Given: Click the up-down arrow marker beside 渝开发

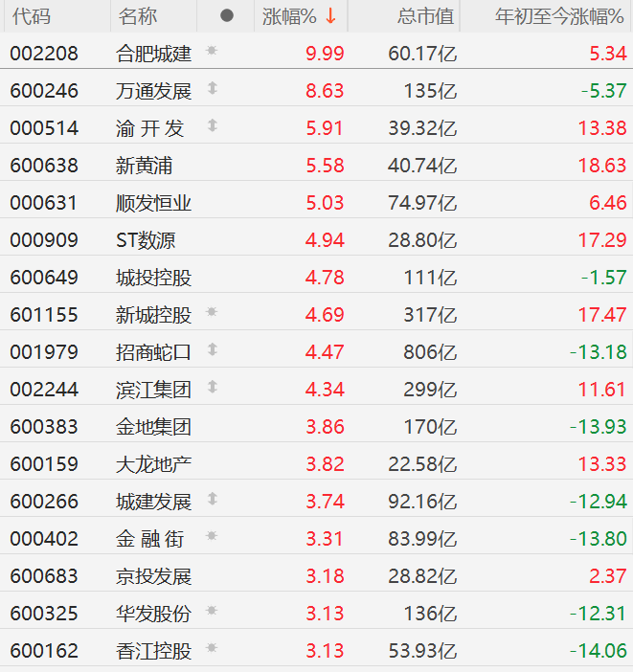Looking at the screenshot, I should [x=213, y=125].
